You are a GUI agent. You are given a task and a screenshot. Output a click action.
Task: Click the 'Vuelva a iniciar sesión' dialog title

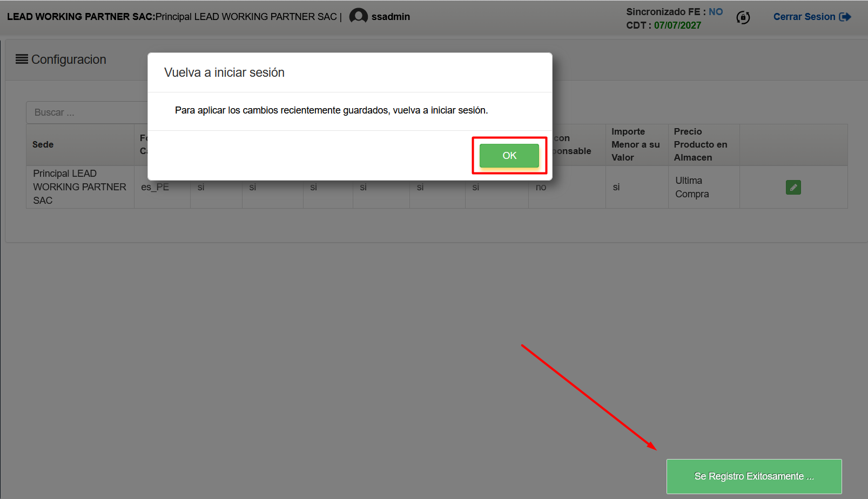[x=224, y=72]
